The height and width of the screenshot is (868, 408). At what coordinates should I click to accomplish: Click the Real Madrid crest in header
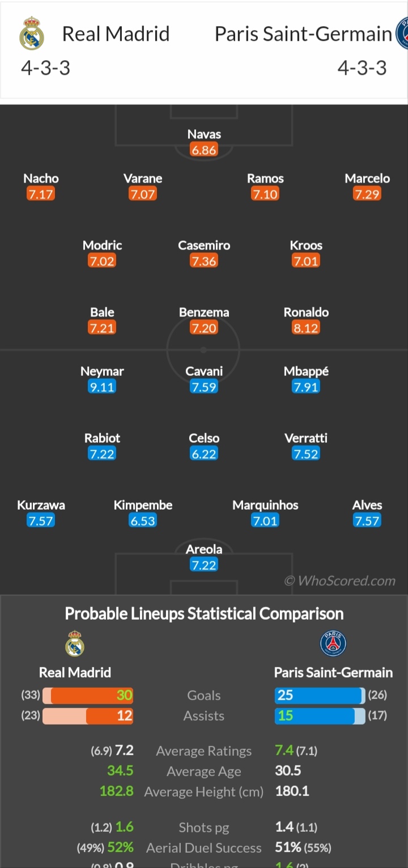(32, 33)
